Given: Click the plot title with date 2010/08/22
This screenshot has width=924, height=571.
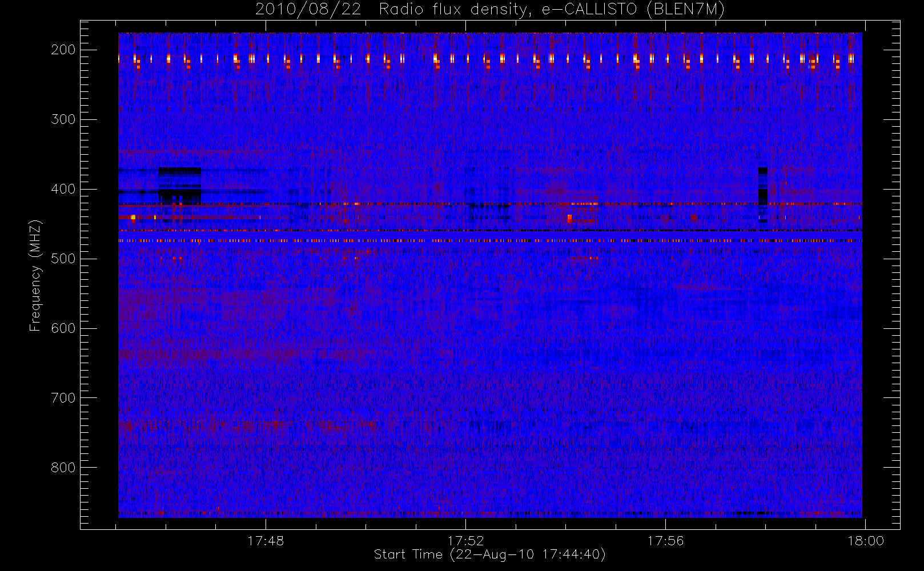Looking at the screenshot, I should point(490,10).
